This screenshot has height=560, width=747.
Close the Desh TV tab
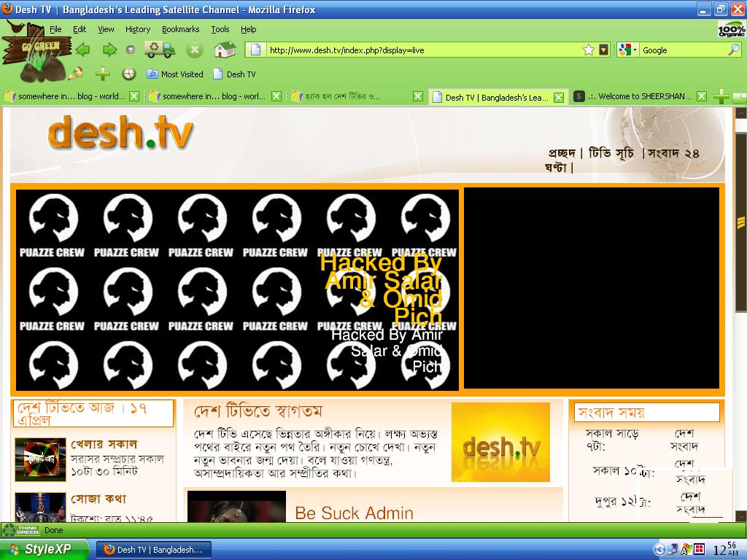tap(559, 98)
